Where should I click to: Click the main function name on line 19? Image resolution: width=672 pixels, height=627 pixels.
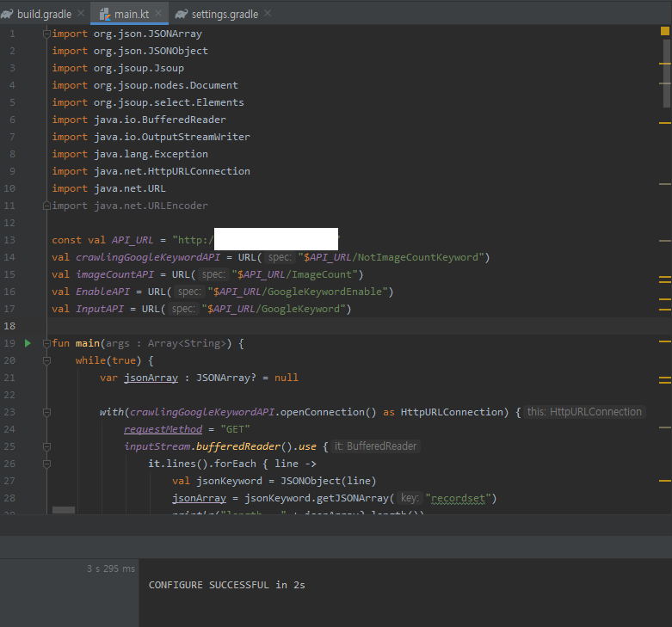(88, 343)
